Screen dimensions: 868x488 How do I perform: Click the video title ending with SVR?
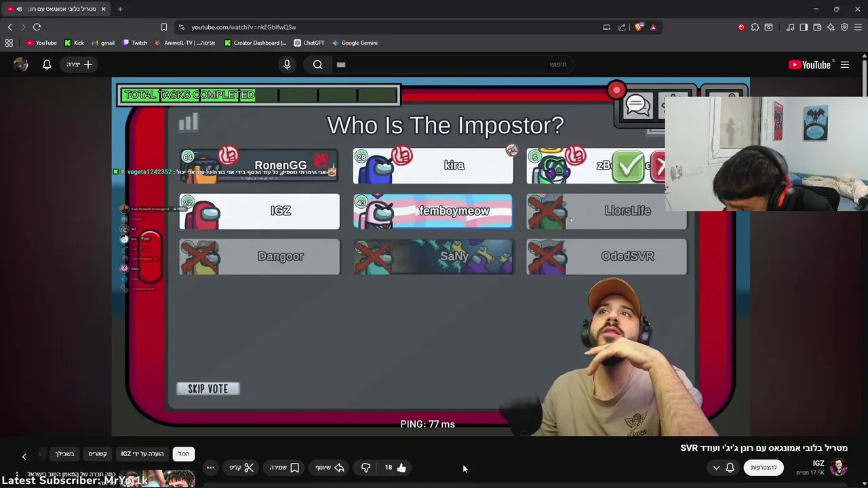[x=764, y=448]
